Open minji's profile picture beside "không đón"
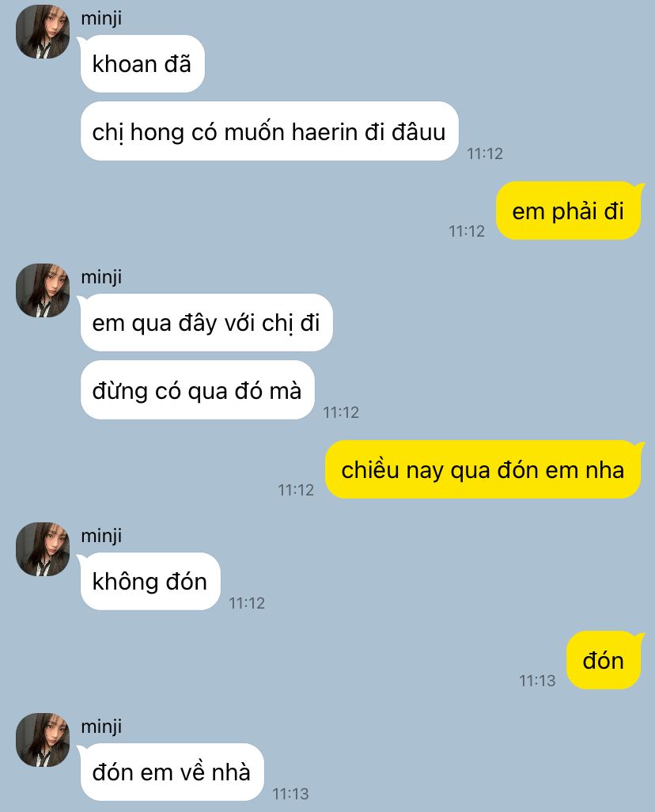This screenshot has height=812, width=655. click(x=43, y=549)
